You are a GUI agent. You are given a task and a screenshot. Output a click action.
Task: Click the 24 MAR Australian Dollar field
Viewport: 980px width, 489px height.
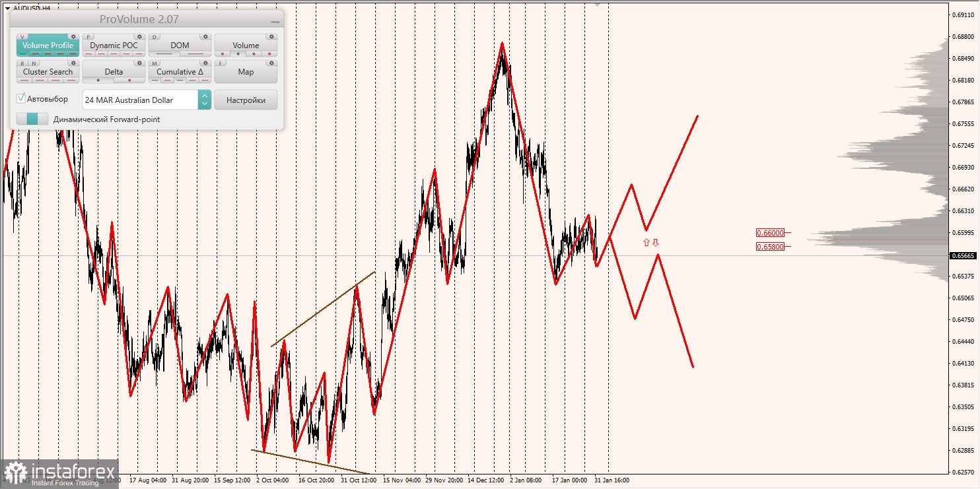[x=140, y=100]
